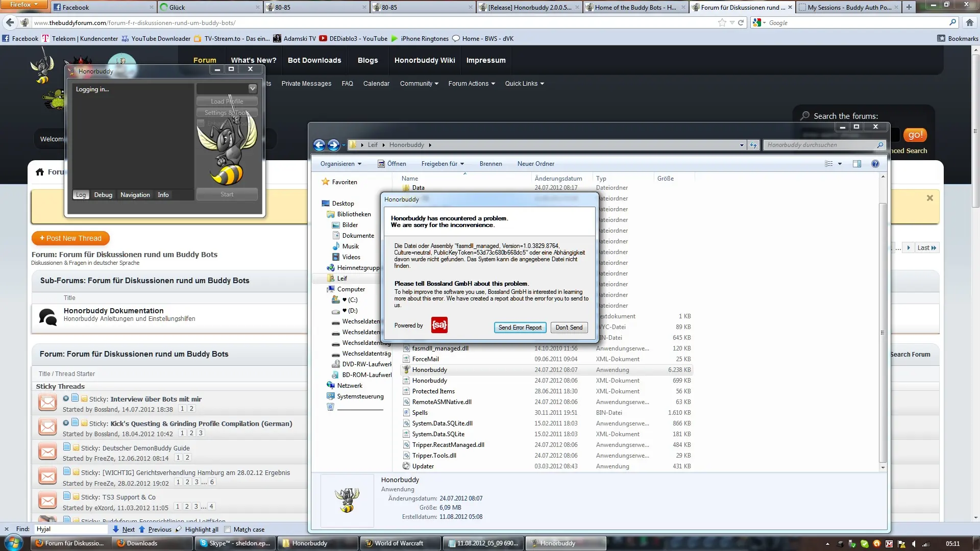The height and width of the screenshot is (551, 980).
Task: Close the yellow notice box with the X
Action: click(930, 198)
